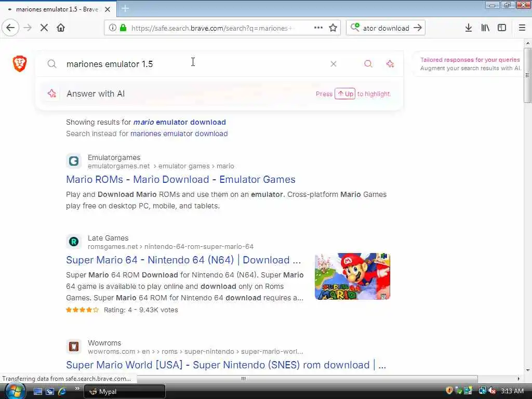Bookmark this page with the star
532x399 pixels.
pyautogui.click(x=333, y=28)
